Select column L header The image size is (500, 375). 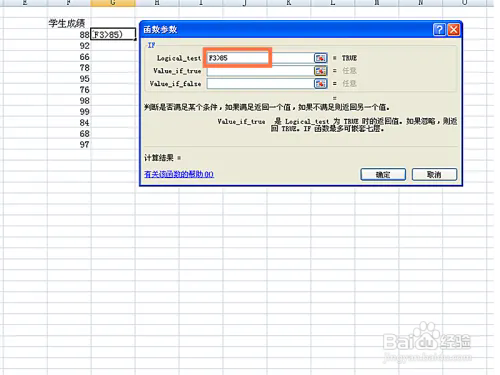tap(333, 3)
